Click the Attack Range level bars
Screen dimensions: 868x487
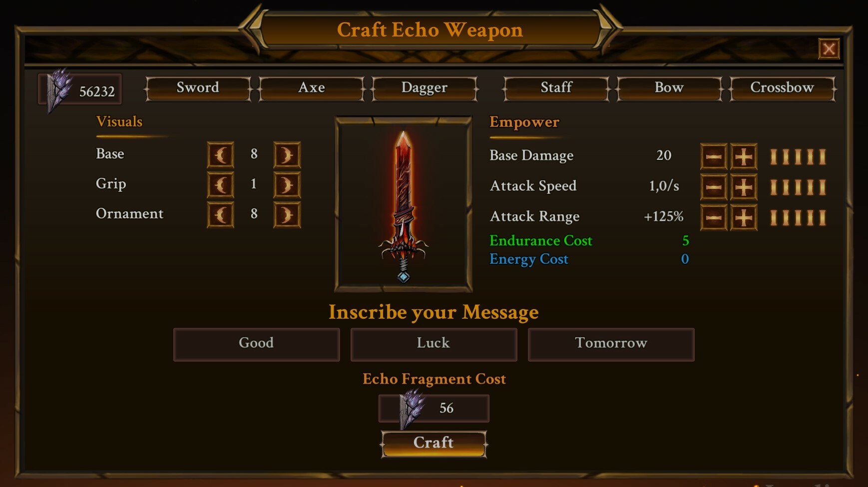(798, 218)
